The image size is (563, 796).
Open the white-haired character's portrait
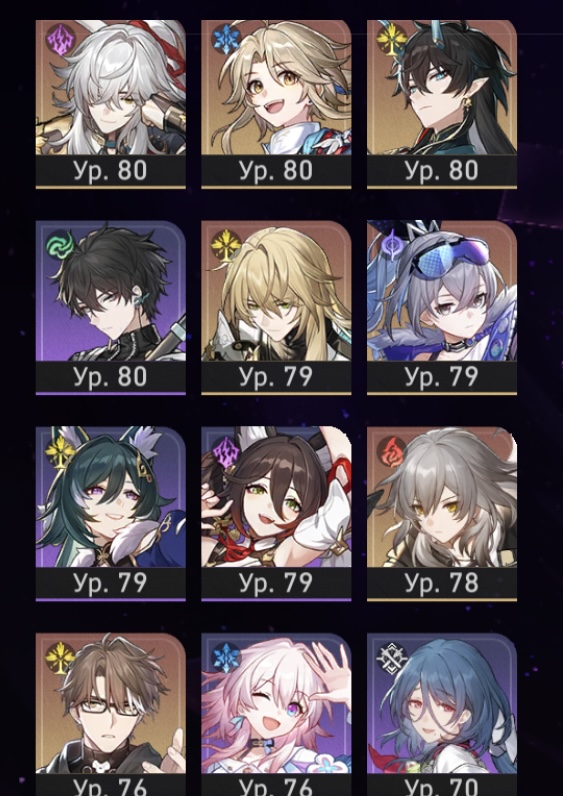click(x=111, y=87)
